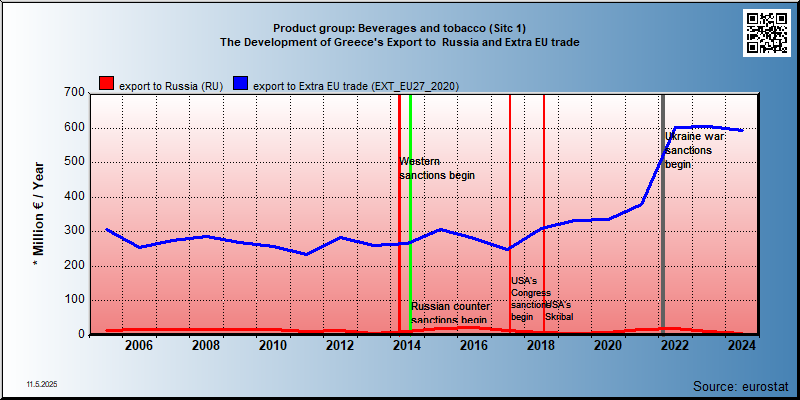Click the 'Ukraine war sanctions begin' annotation
800x400 pixels.
point(692,151)
